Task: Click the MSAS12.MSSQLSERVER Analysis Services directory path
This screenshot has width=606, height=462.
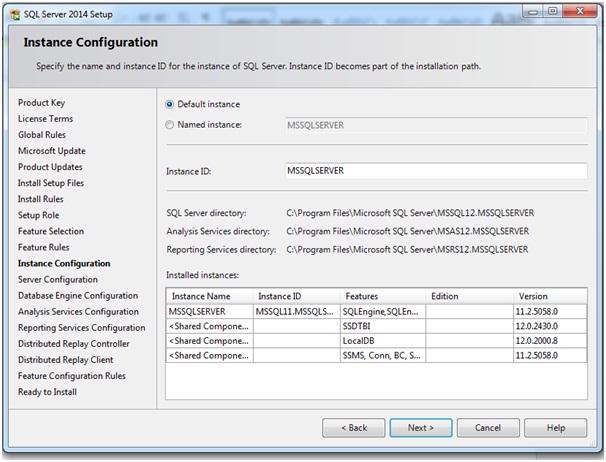Action: (407, 231)
